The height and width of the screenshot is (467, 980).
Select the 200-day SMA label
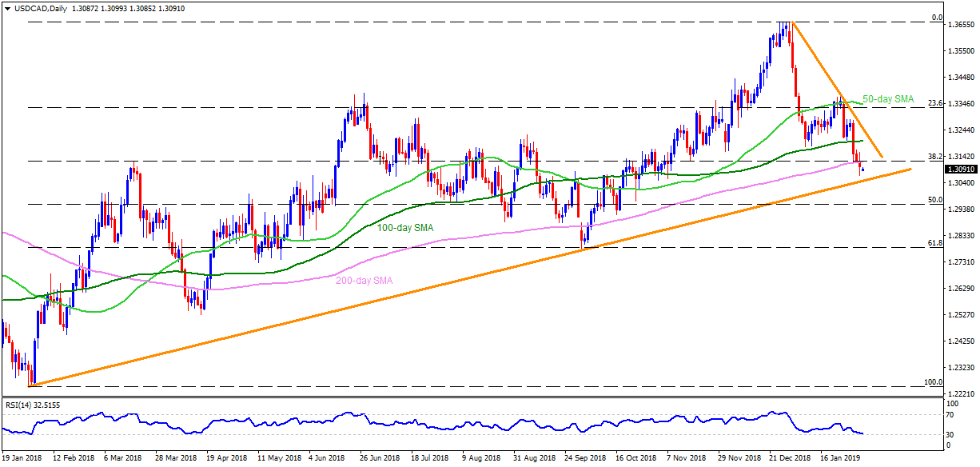(x=365, y=280)
